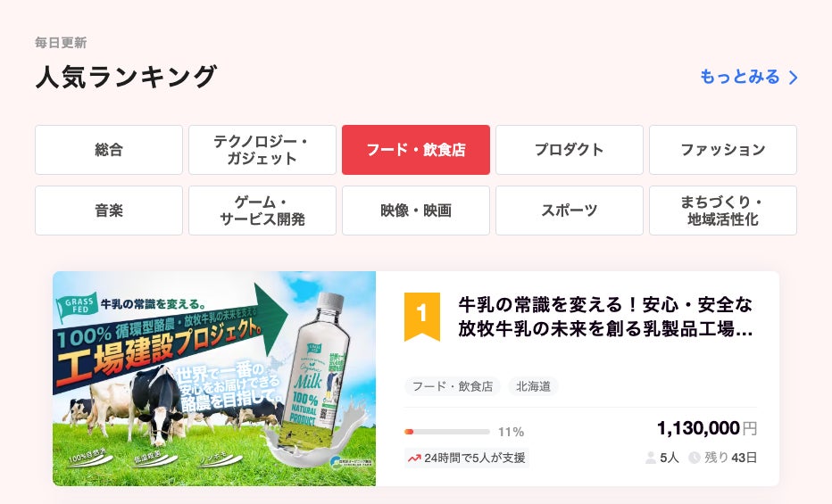
Task: Select the 総合 category tab
Action: (x=109, y=150)
